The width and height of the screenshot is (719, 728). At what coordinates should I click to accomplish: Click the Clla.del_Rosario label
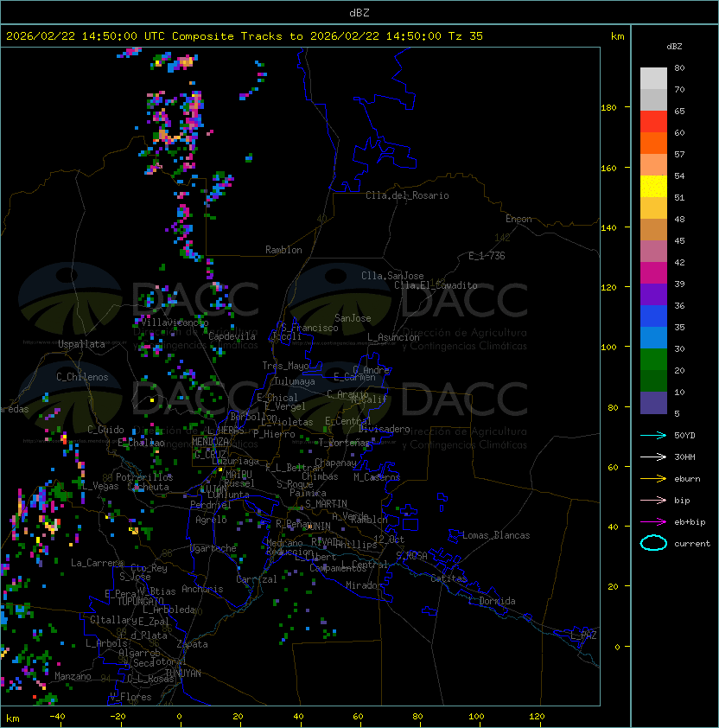pos(407,195)
